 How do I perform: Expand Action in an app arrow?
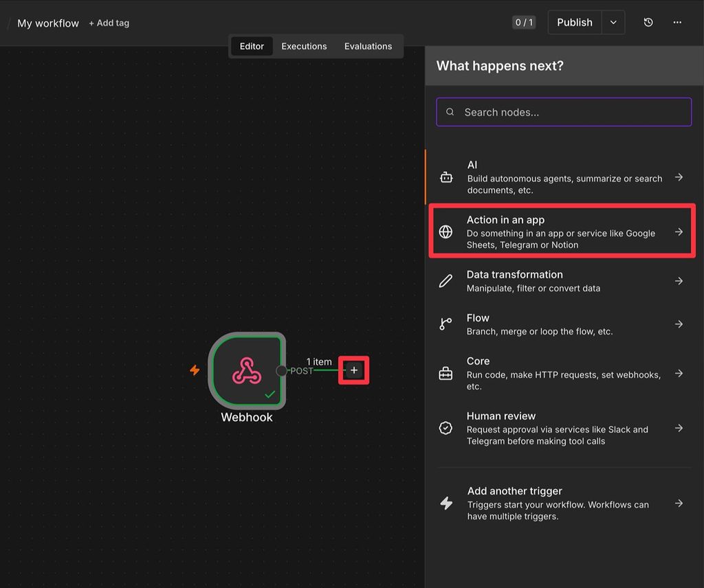pyautogui.click(x=679, y=232)
